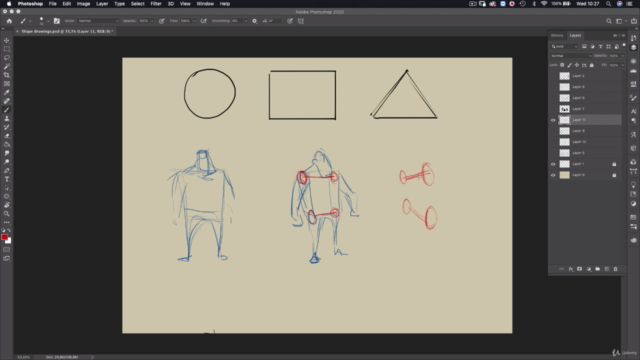Show Layer 9 via its visibility box
The image size is (640, 360).
point(553,131)
